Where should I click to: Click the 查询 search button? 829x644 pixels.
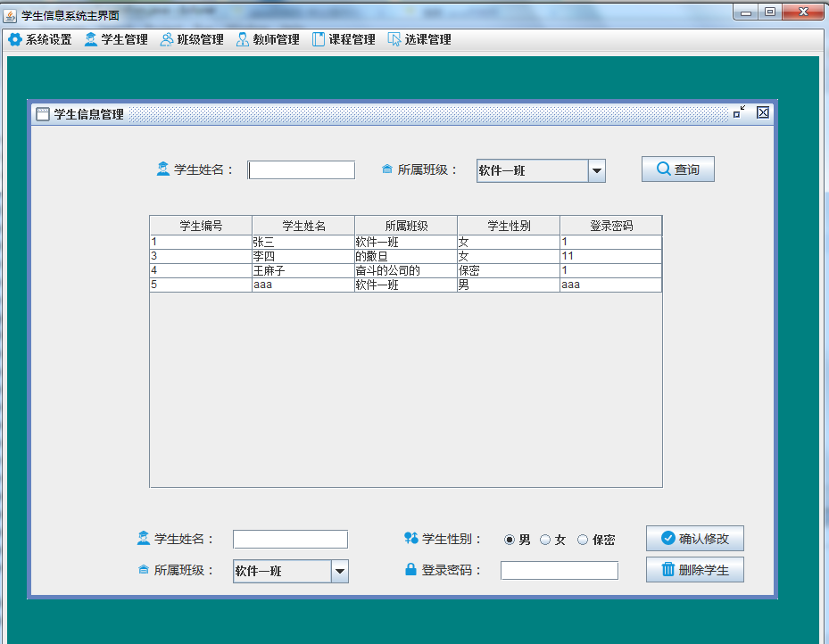pos(678,169)
